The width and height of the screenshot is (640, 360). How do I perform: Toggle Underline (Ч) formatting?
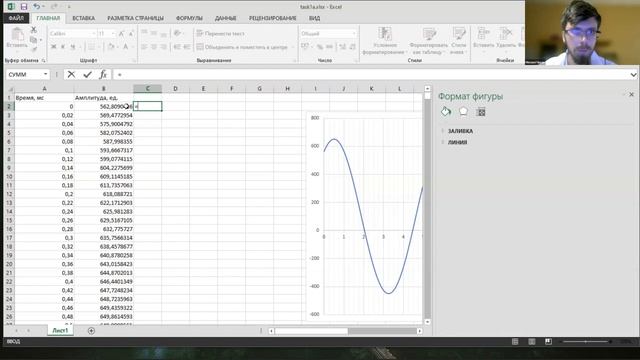(x=73, y=47)
